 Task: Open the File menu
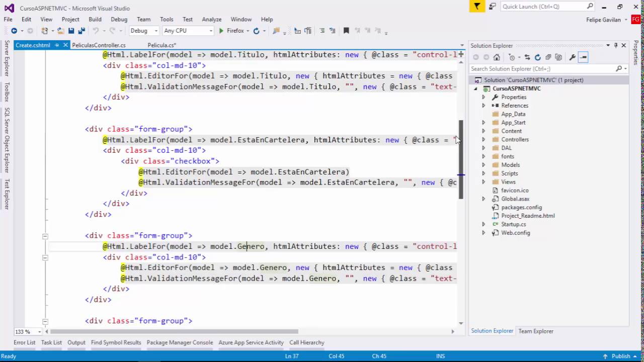(x=8, y=19)
